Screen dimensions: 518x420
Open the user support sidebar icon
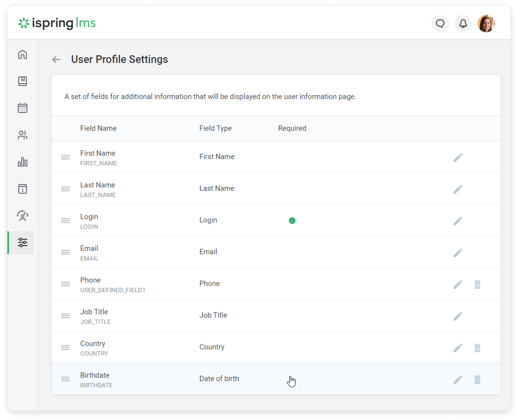23,216
